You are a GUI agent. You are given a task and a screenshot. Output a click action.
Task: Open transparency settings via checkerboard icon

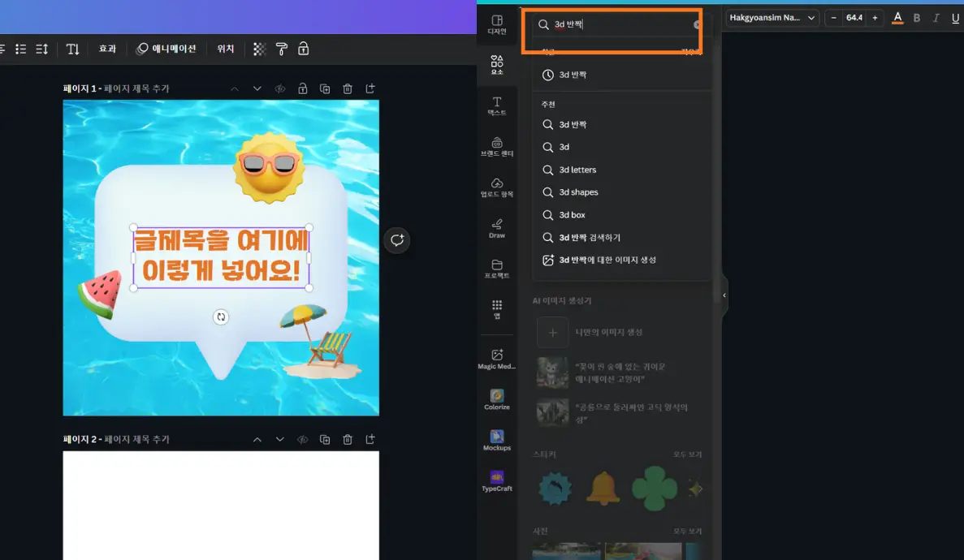point(259,49)
